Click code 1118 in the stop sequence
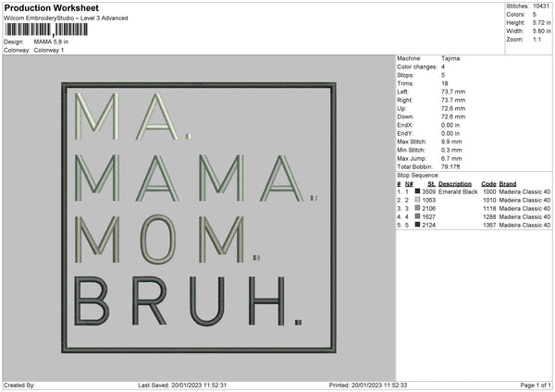Screen dimensions: 555x392 [489, 208]
